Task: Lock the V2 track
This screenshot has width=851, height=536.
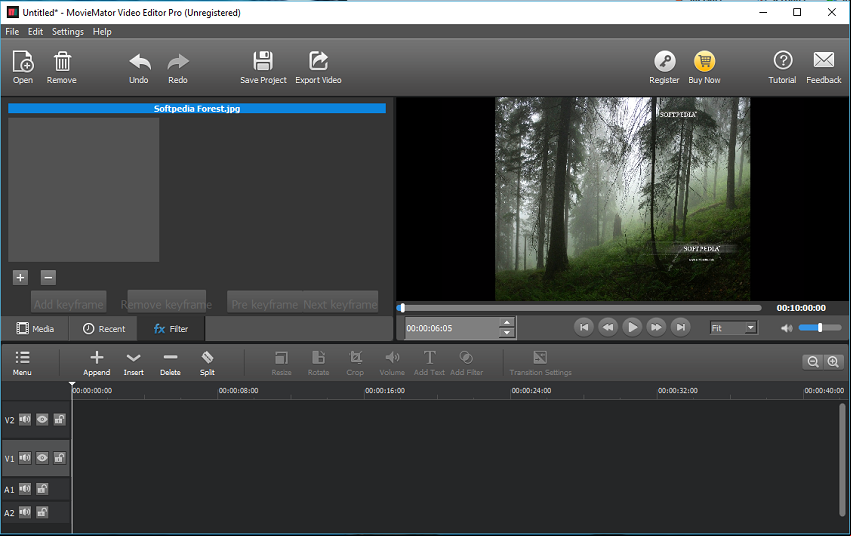Action: pyautogui.click(x=60, y=419)
